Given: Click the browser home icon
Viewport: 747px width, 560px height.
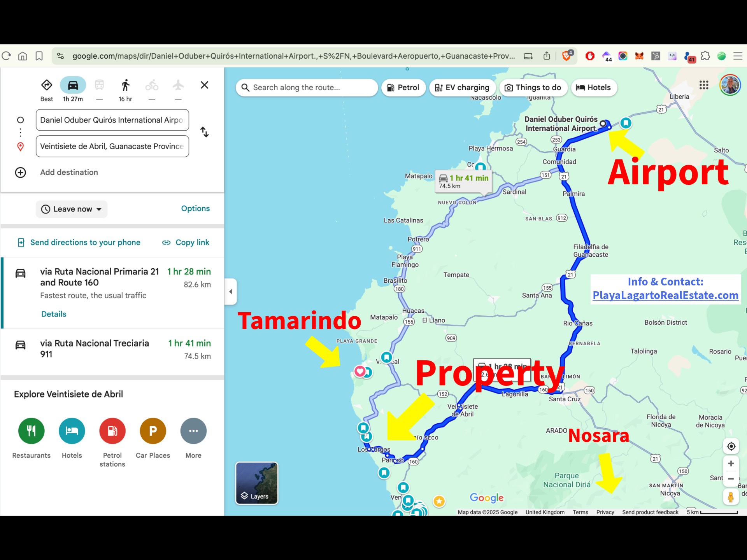Looking at the screenshot, I should point(23,56).
